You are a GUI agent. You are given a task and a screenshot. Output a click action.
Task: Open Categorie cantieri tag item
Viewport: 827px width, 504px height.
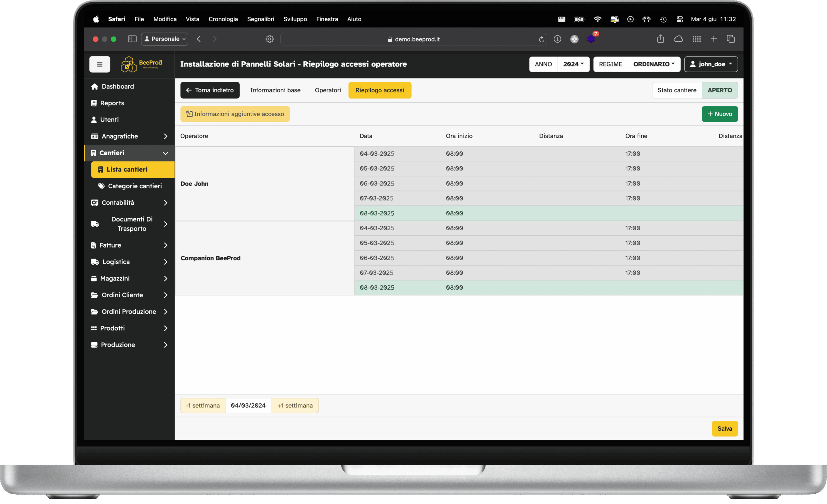130,186
